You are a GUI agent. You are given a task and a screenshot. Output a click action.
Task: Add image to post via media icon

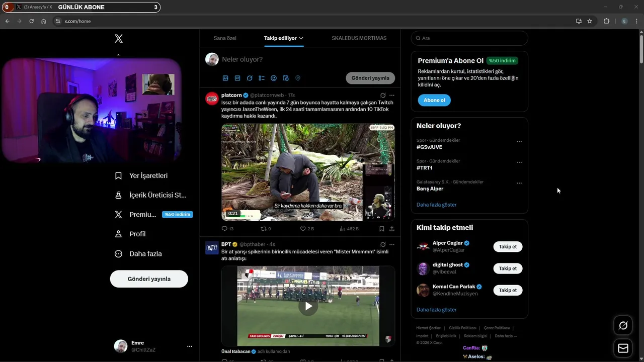click(x=225, y=78)
